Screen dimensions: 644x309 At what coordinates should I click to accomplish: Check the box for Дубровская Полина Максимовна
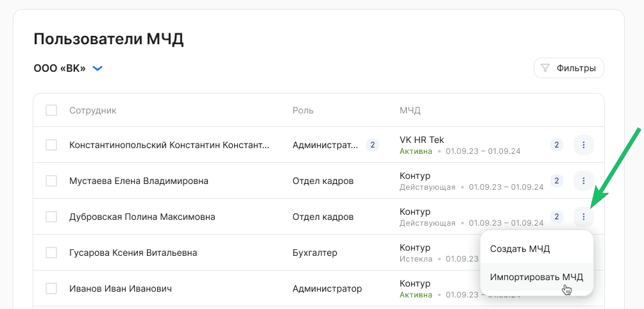coord(51,217)
